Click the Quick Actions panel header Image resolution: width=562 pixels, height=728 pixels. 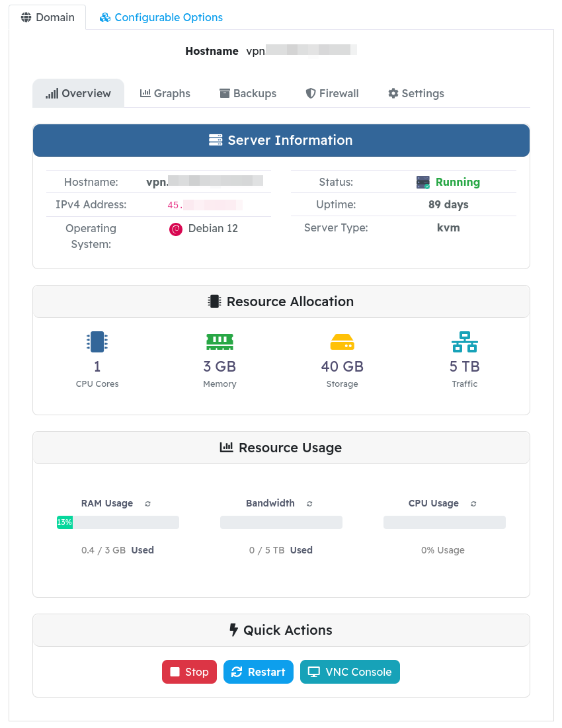(x=281, y=630)
